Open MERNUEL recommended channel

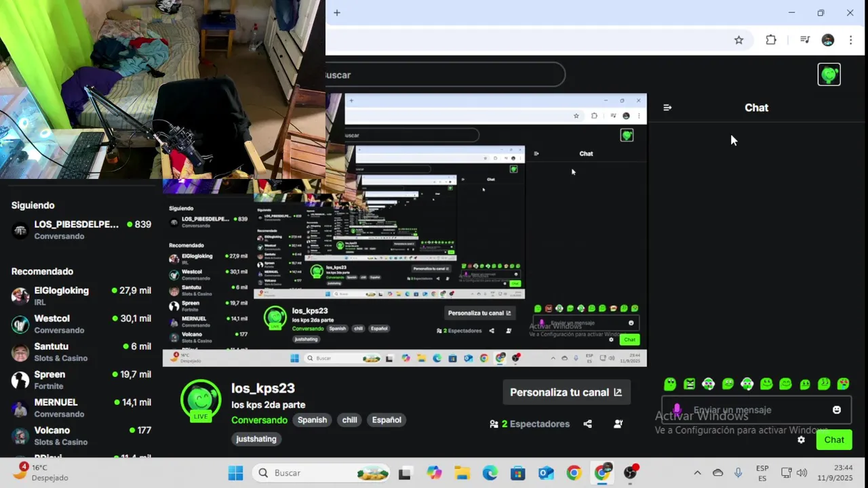(81, 408)
